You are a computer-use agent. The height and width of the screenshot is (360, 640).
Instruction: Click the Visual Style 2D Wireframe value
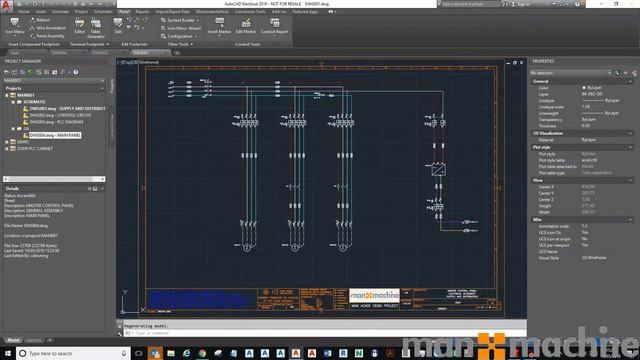[x=594, y=258]
